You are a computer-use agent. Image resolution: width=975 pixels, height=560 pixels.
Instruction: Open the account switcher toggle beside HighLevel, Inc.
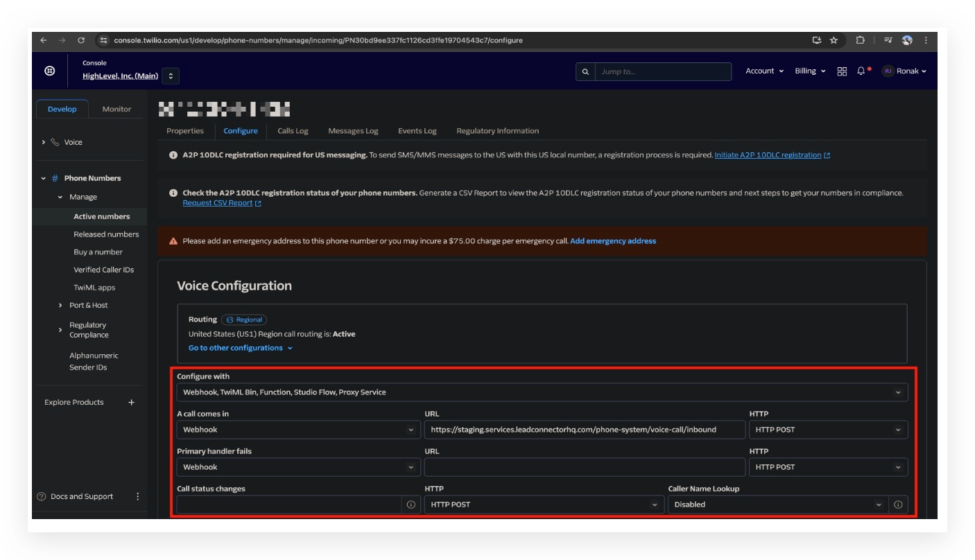[x=171, y=76]
